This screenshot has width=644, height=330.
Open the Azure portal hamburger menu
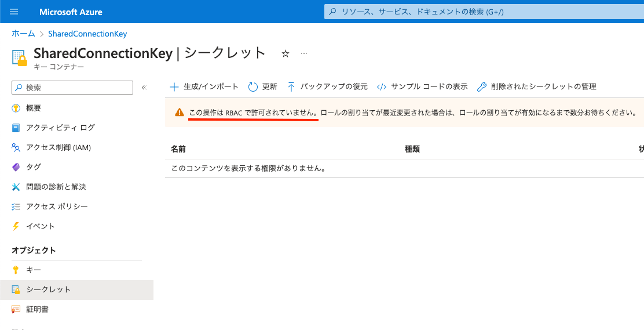point(14,12)
